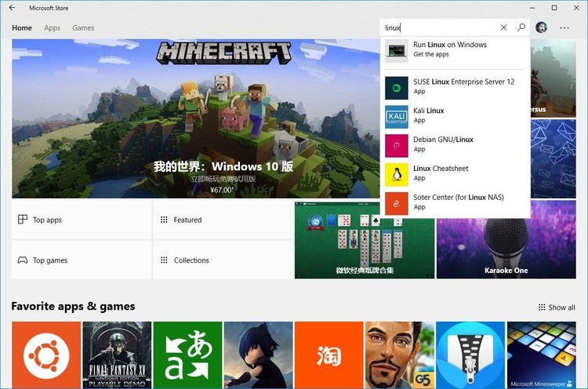
Task: Open the Home tab
Action: coord(22,27)
